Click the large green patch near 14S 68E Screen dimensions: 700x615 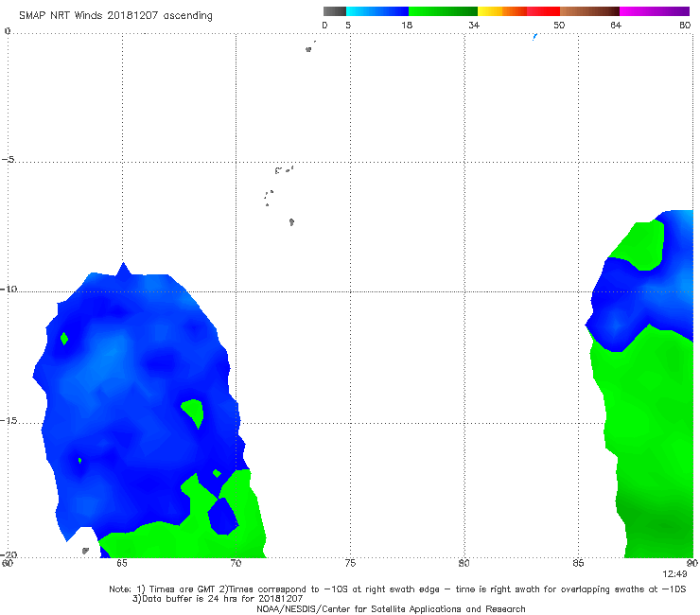(193, 413)
